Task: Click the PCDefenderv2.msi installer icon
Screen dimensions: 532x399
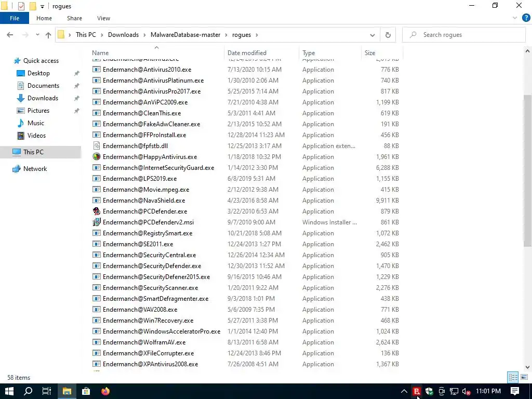Action: pyautogui.click(x=97, y=222)
